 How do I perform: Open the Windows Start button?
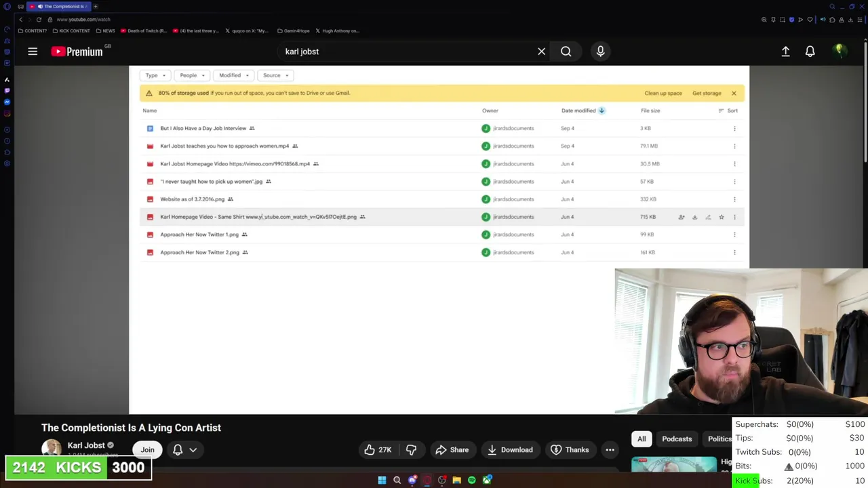382,480
